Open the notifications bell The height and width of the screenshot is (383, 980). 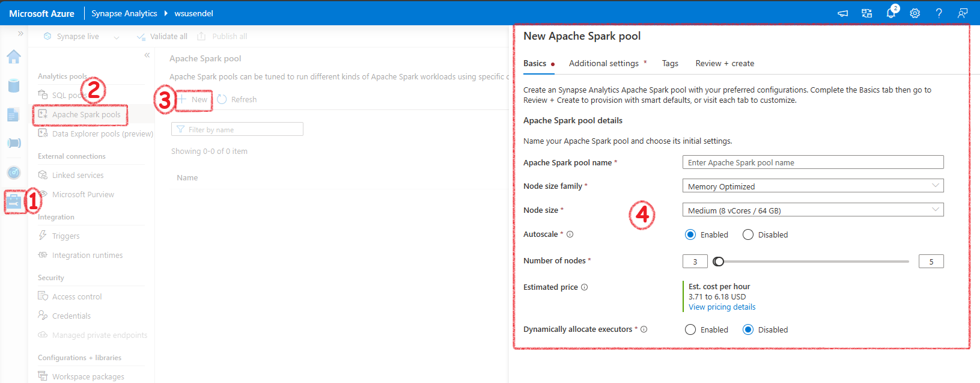pyautogui.click(x=891, y=13)
